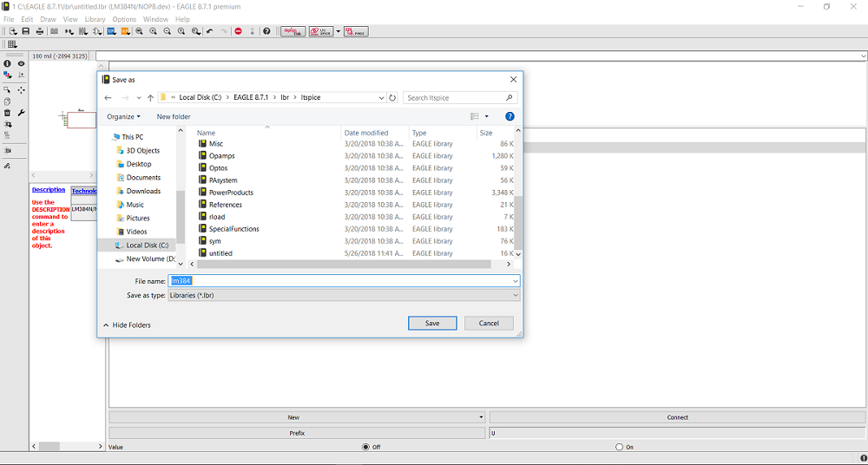The image size is (868, 465).
Task: Open the Save as type combo box
Action: point(344,295)
